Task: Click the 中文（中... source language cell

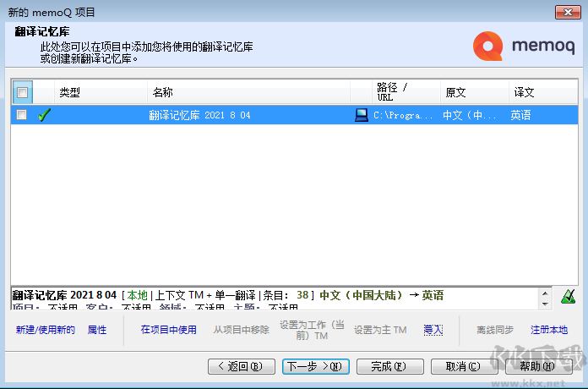Action: pyautogui.click(x=470, y=115)
